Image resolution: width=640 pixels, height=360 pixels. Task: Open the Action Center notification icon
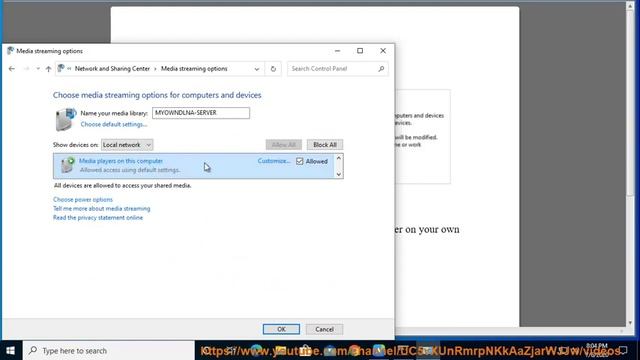(623, 350)
